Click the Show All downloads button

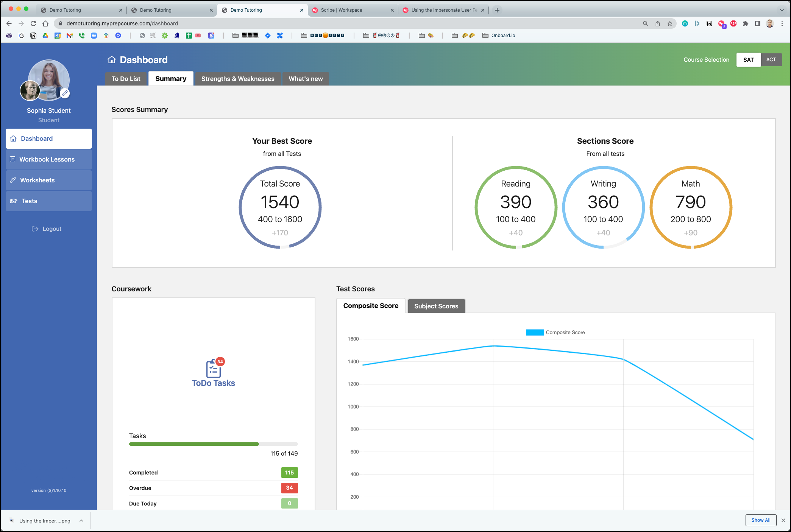pyautogui.click(x=761, y=520)
